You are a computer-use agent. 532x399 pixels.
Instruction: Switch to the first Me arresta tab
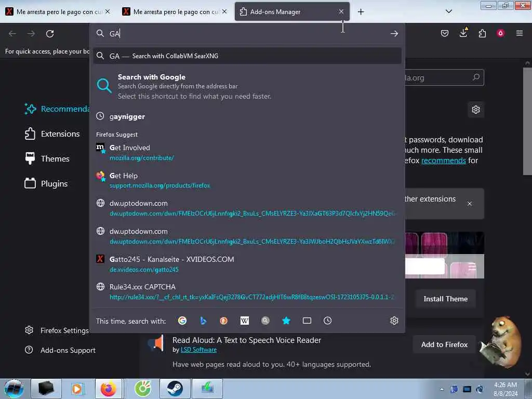(x=58, y=12)
